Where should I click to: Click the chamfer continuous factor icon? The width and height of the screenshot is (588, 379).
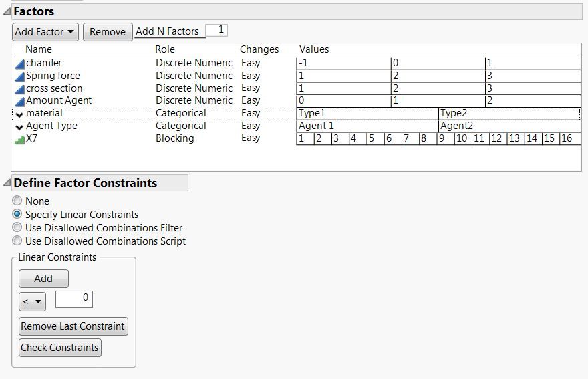[19, 64]
